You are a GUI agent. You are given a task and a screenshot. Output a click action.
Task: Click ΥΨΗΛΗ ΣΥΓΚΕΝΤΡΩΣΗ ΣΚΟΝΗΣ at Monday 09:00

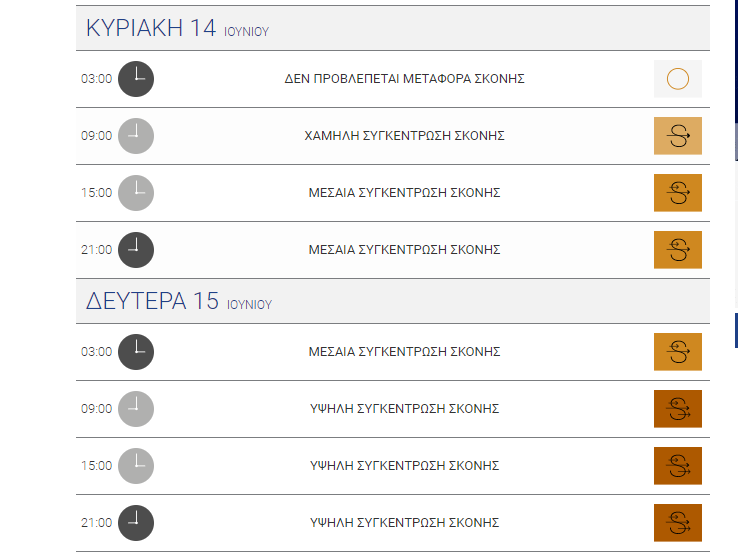tap(404, 408)
